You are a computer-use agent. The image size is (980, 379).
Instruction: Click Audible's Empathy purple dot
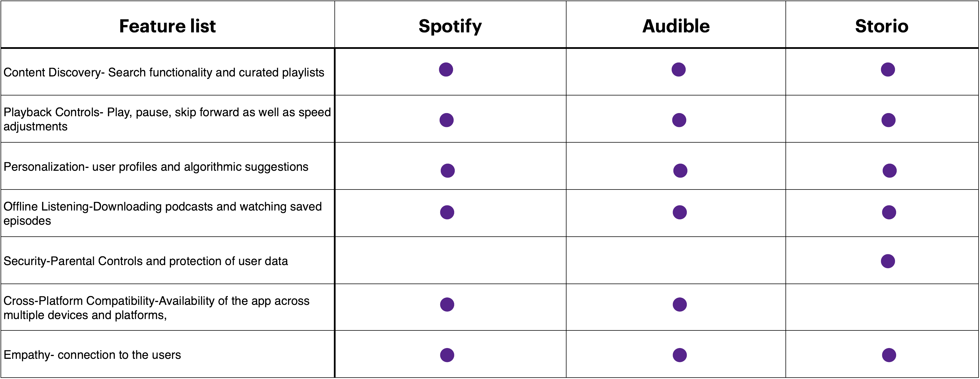[680, 355]
